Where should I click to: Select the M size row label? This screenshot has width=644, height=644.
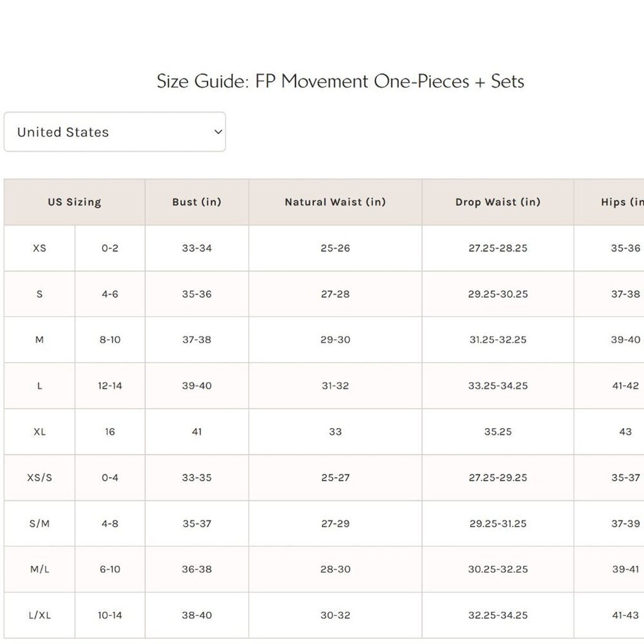coord(40,340)
